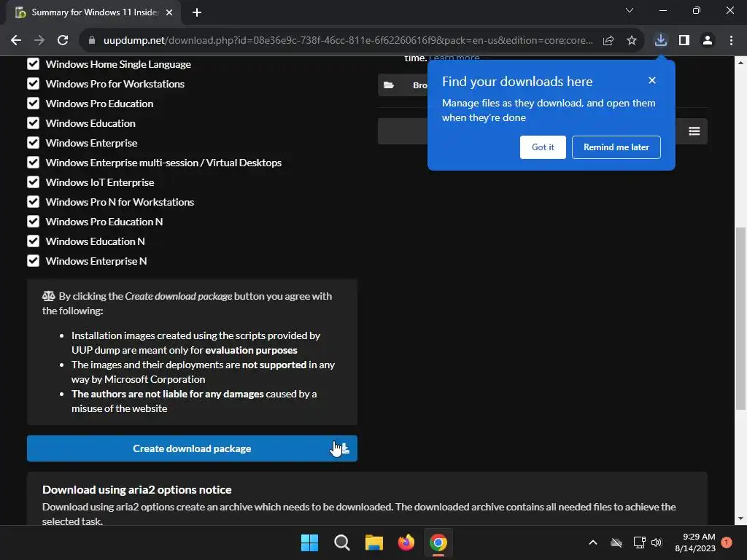The height and width of the screenshot is (560, 747).
Task: Open the notification badge
Action: pos(727,542)
